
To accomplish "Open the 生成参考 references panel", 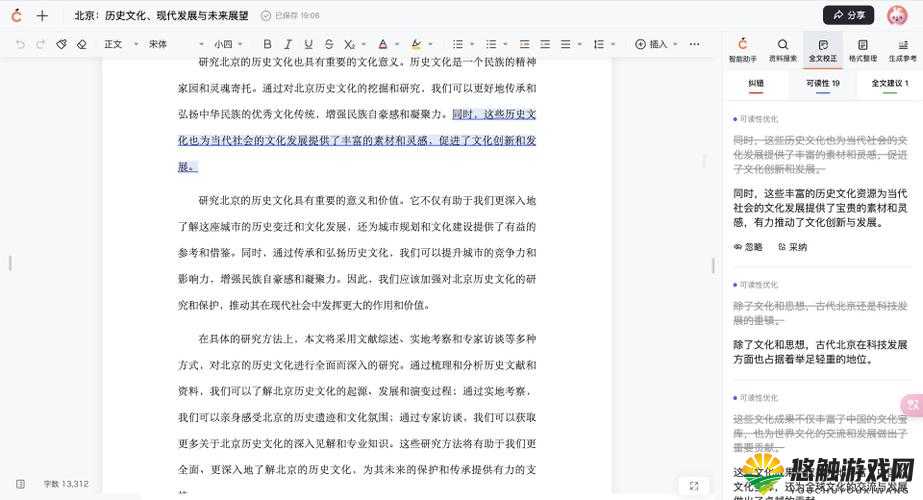I will point(902,50).
